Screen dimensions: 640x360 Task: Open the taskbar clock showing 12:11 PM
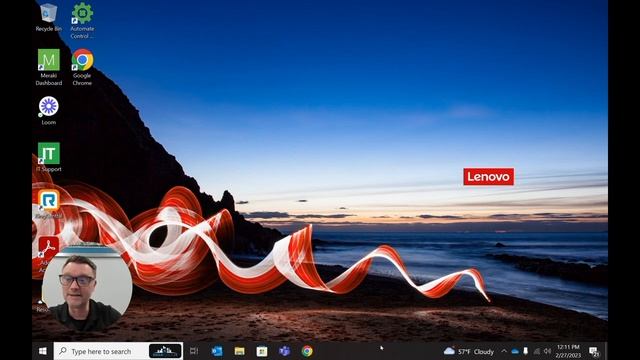(568, 351)
